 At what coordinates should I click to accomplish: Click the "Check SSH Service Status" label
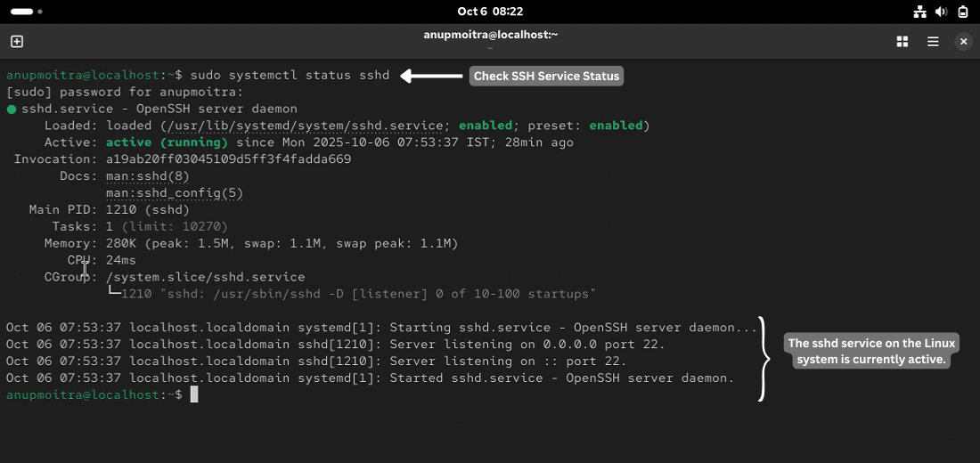click(x=546, y=77)
